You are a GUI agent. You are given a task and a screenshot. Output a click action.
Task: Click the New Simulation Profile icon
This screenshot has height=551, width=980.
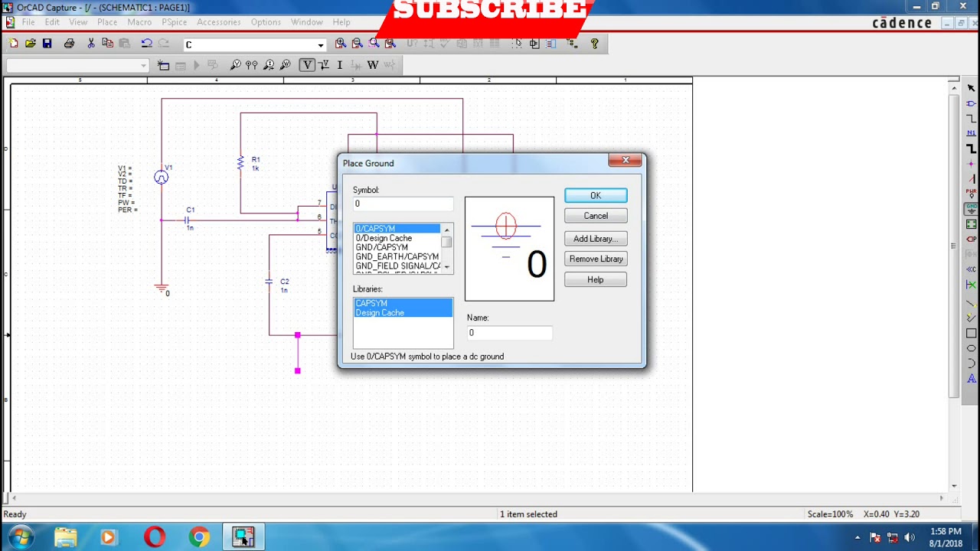point(163,65)
